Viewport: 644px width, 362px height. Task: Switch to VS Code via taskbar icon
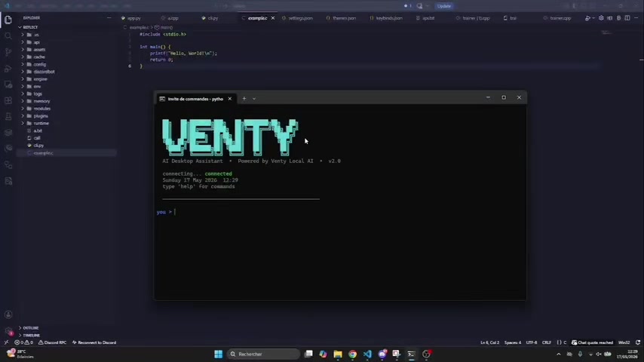tap(367, 354)
